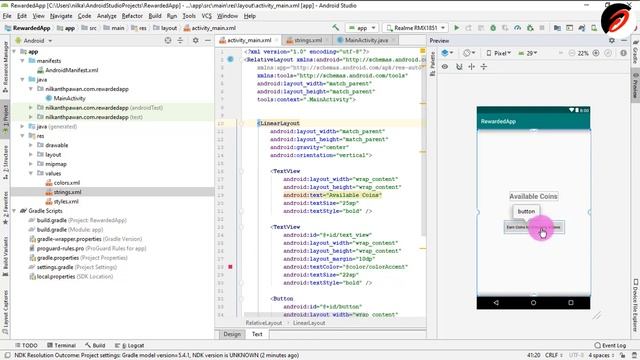
Task: Click Zoom to Fit Screen in preview
Action: pyautogui.click(x=608, y=53)
